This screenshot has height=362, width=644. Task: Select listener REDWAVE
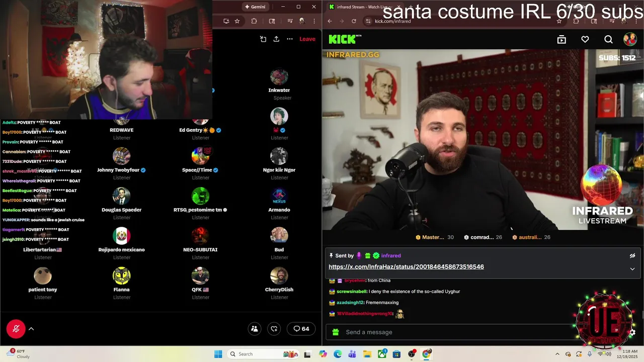(x=122, y=130)
